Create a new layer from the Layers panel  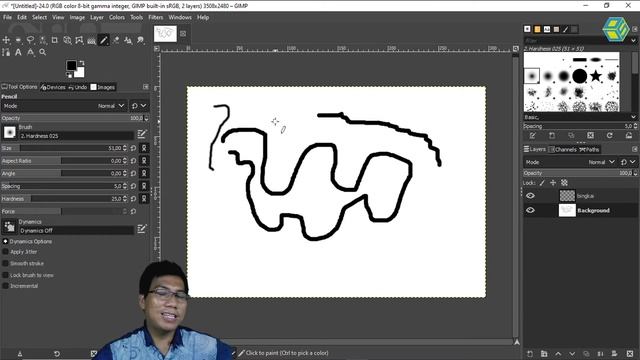click(x=530, y=354)
